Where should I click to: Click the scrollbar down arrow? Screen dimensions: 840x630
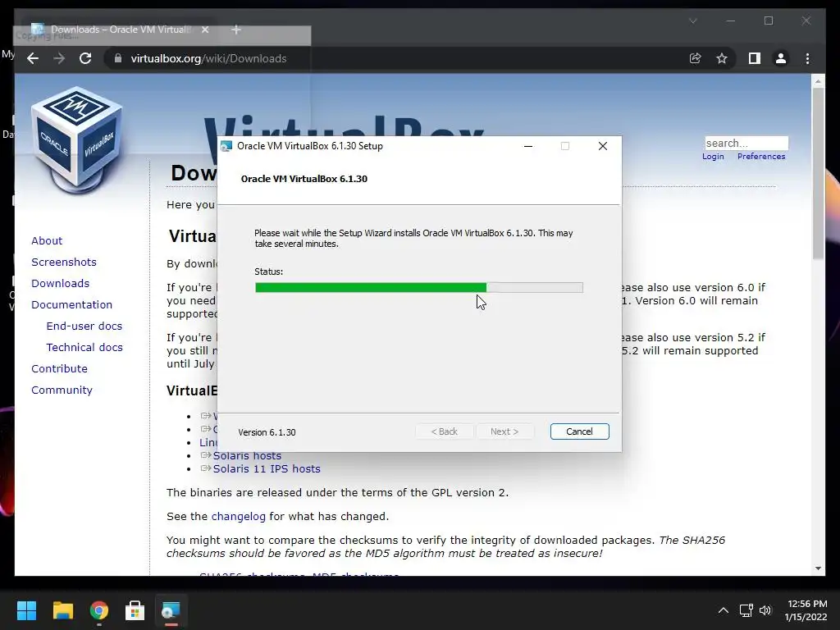pyautogui.click(x=818, y=568)
